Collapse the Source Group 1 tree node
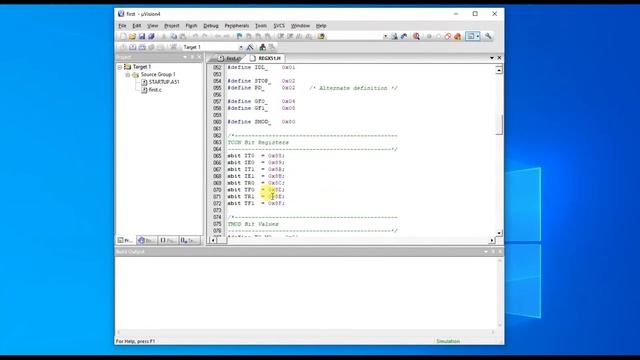Viewport: 640px width, 360px height. point(128,75)
